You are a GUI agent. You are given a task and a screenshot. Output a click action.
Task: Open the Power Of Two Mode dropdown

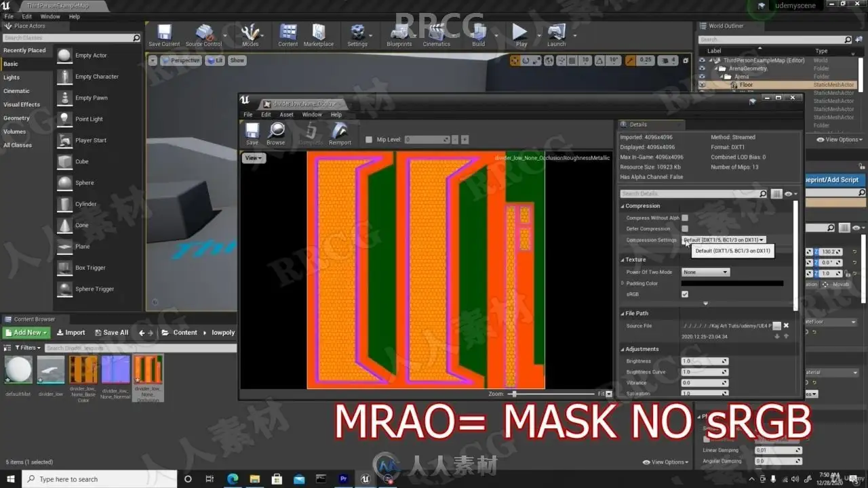tap(705, 272)
